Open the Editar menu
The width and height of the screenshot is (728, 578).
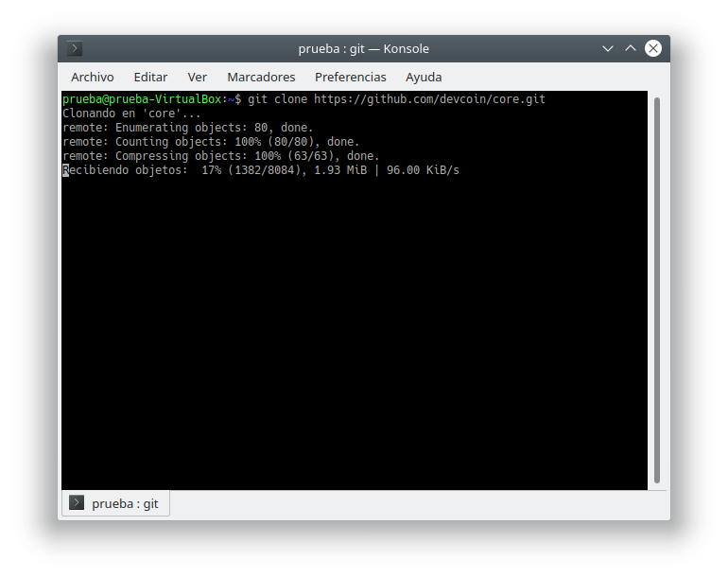(x=150, y=78)
